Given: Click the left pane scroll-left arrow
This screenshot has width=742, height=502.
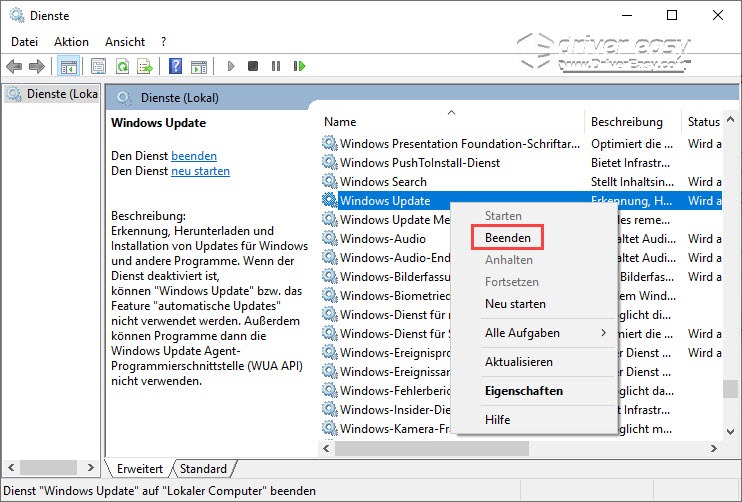Looking at the screenshot, I should (x=11, y=467).
